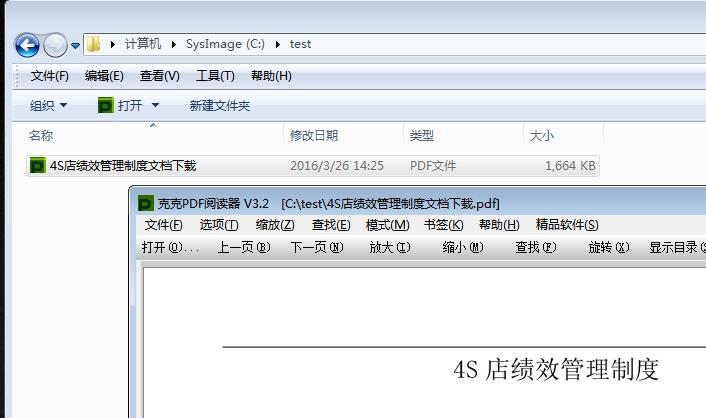Click 放大(I) to zoom in
706x418 pixels.
pos(389,247)
